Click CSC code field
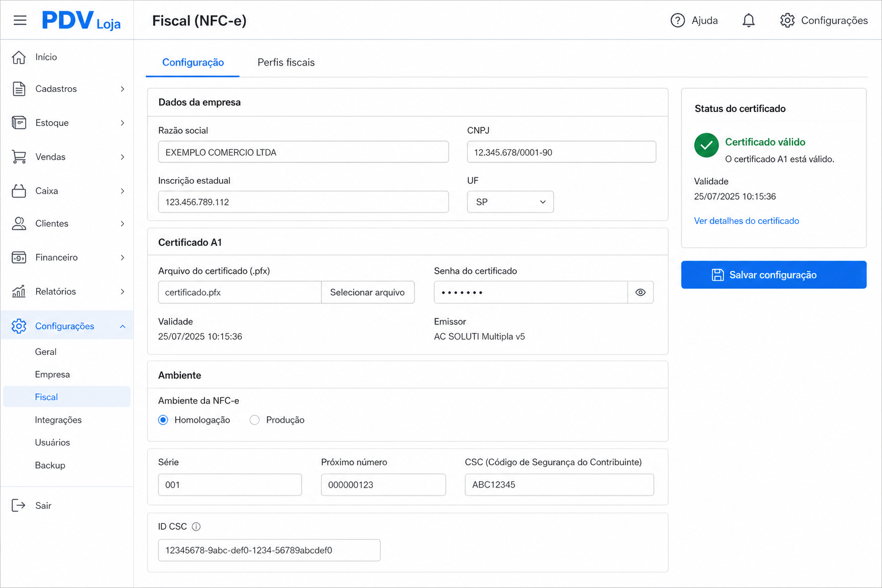882x588 pixels. (559, 485)
